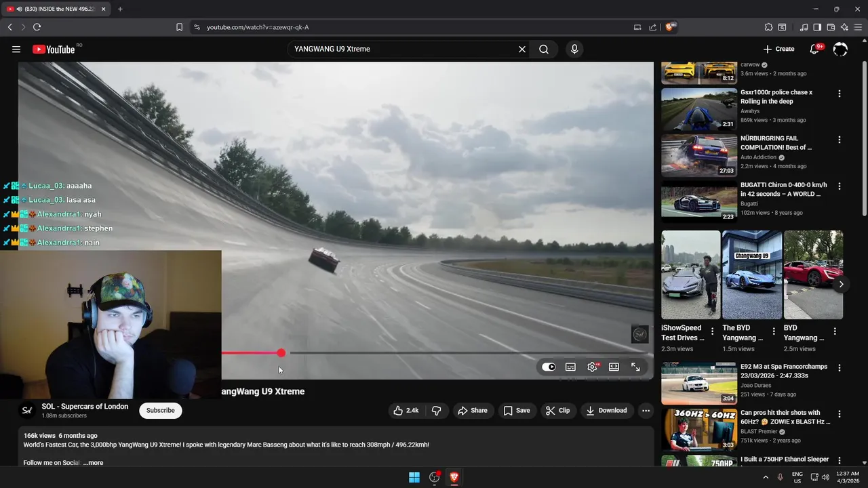Open the NÜRBURGRING FAIL COMPILATION thumbnail
868x488 pixels.
pos(699,155)
